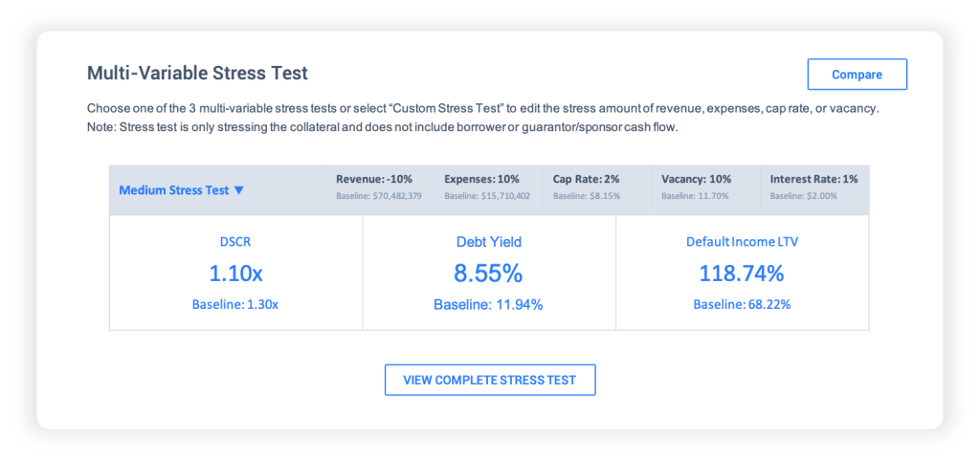Click the Cap Rate: 2% header cell
Screen dimensions: 980x460
click(x=597, y=186)
